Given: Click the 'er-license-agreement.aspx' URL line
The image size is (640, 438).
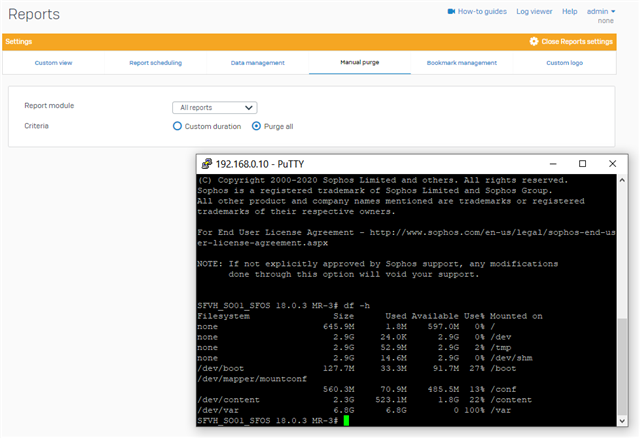Looking at the screenshot, I should point(262,243).
